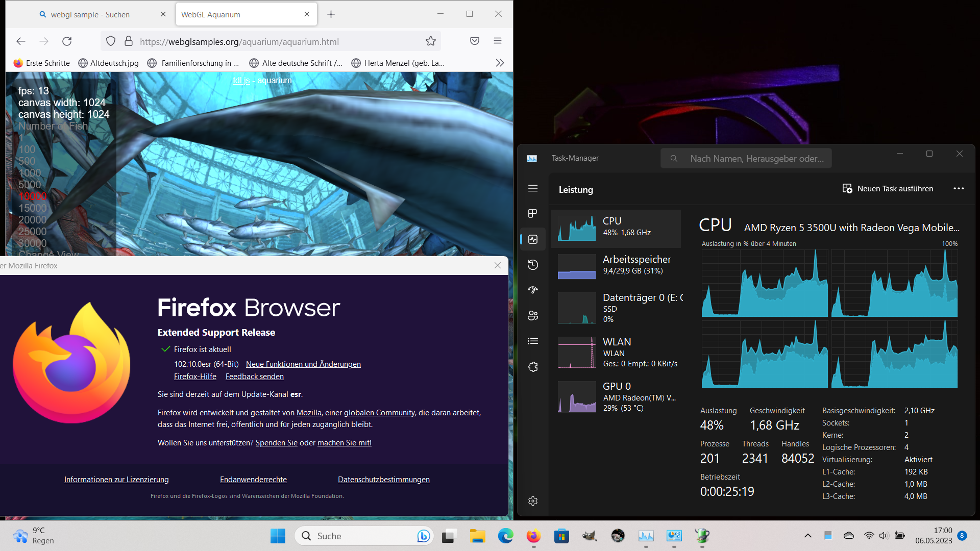Select the WLAN performance entry
Viewport: 980px width, 551px height.
[616, 352]
